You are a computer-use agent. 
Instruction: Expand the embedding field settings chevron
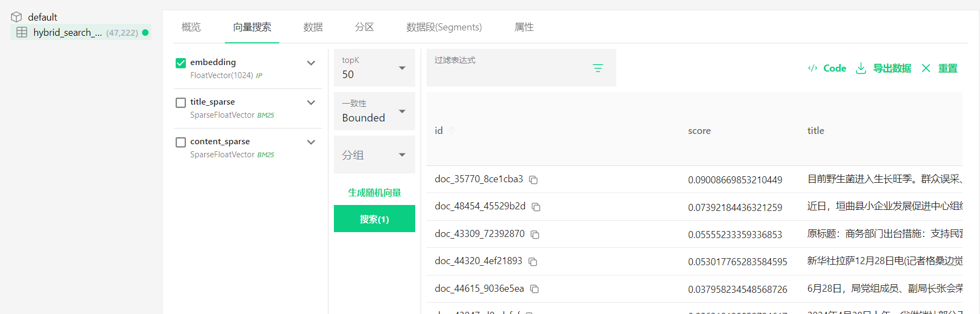coord(311,63)
